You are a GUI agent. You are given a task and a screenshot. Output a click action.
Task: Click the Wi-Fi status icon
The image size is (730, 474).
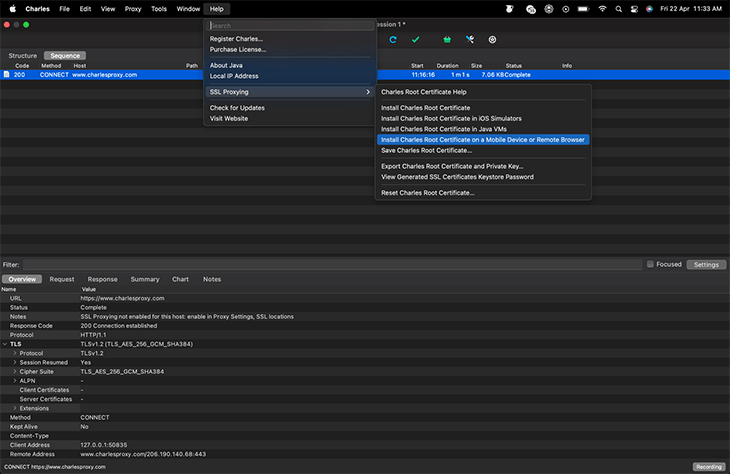click(602, 8)
